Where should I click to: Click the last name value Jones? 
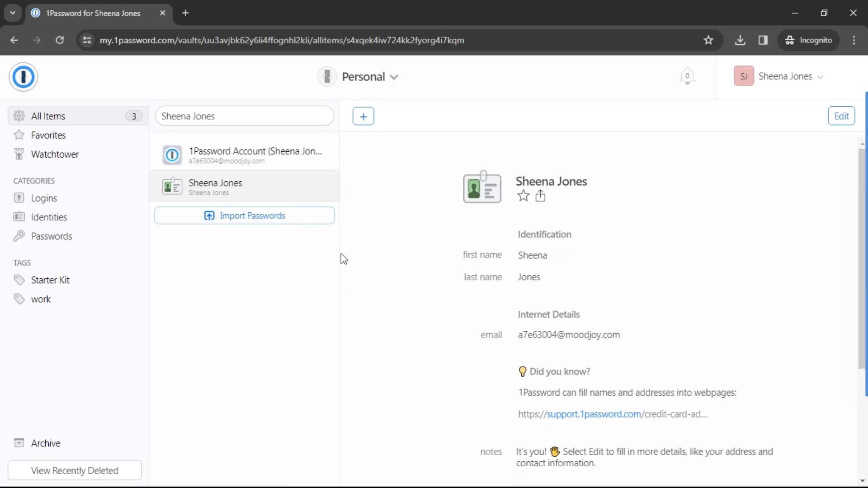pyautogui.click(x=529, y=277)
